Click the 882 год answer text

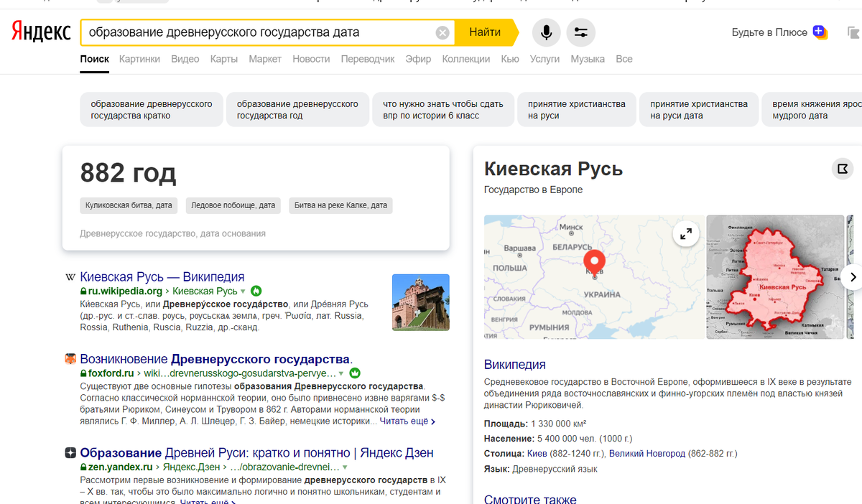coord(128,173)
